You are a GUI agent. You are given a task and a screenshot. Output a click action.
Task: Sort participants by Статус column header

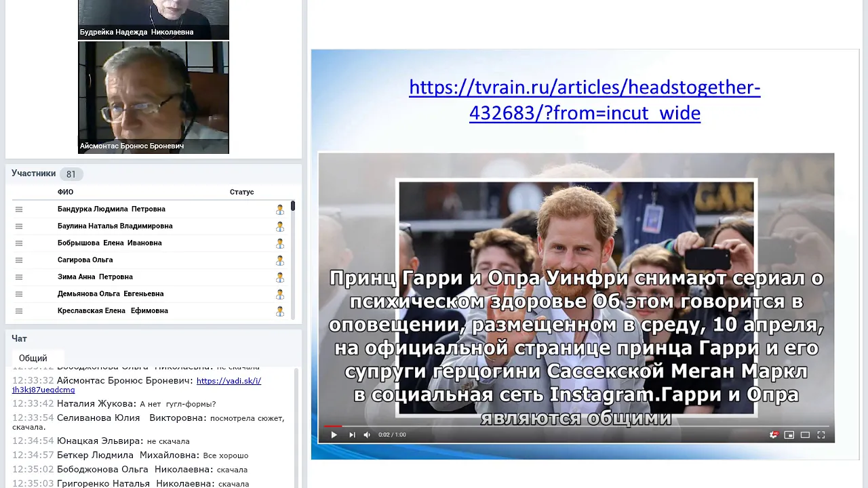(x=242, y=192)
